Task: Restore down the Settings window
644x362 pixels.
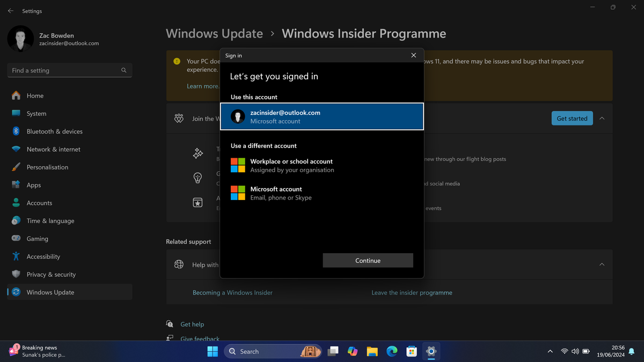Action: (613, 8)
